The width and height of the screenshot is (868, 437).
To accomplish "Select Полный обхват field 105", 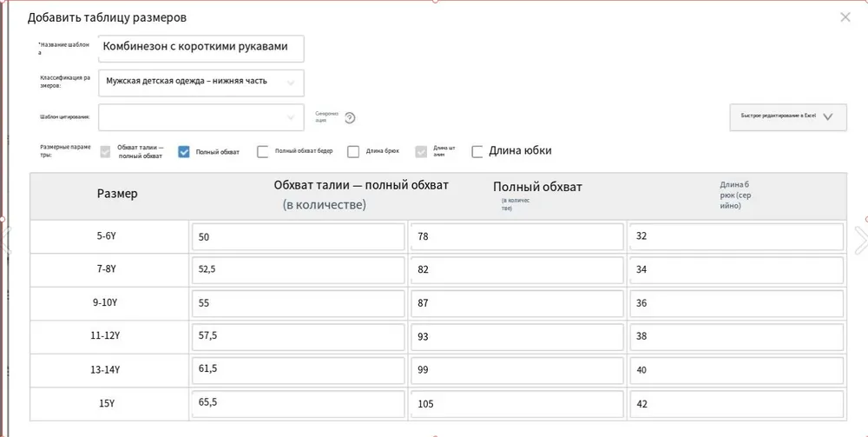I will tap(517, 404).
